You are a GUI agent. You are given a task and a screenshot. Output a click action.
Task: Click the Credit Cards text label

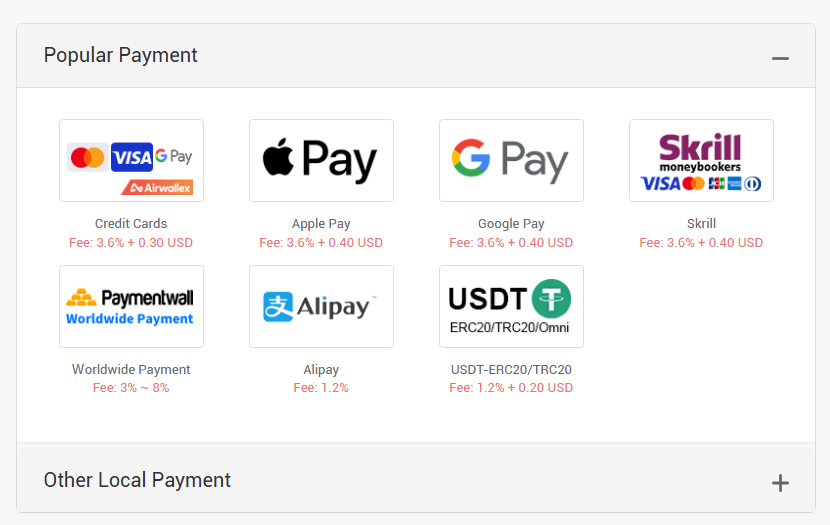pyautogui.click(x=131, y=224)
